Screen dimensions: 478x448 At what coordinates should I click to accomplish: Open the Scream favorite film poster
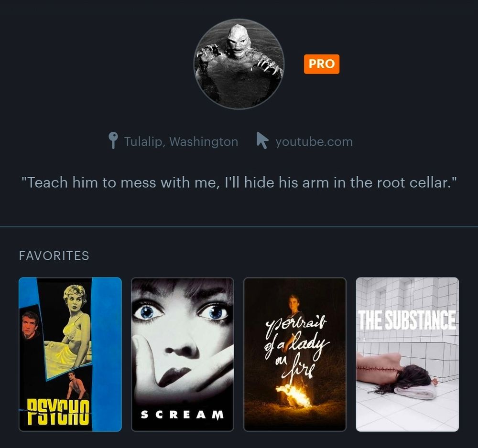click(183, 354)
